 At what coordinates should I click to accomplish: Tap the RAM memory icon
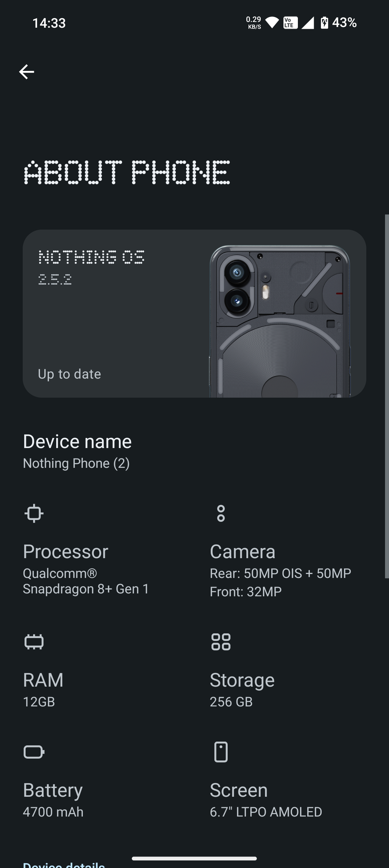[34, 642]
